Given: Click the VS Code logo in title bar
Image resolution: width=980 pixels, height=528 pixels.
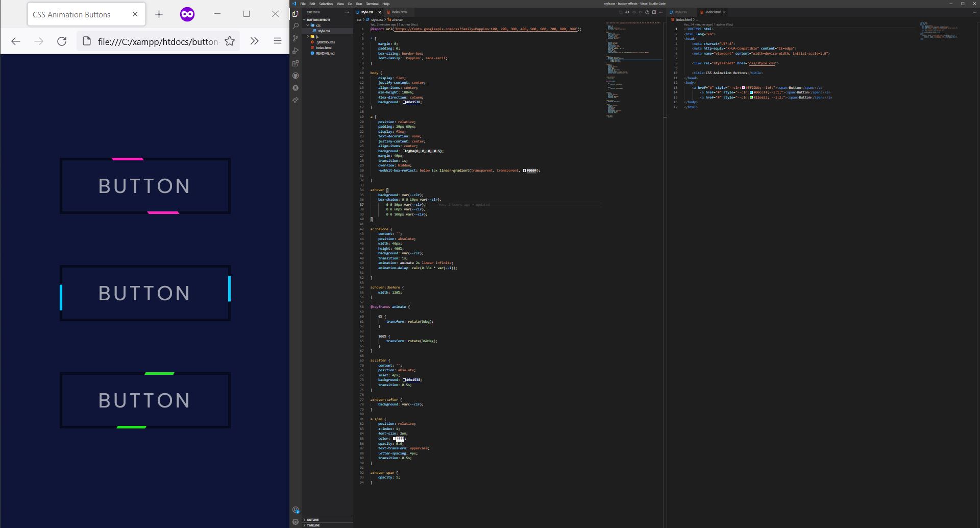Looking at the screenshot, I should (294, 4).
